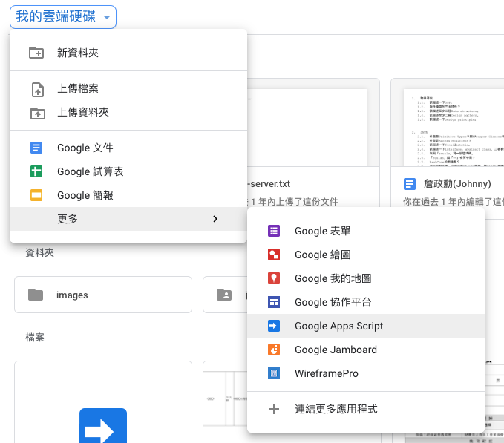Click the green Google Sheets icon
504x443 pixels.
tap(36, 171)
